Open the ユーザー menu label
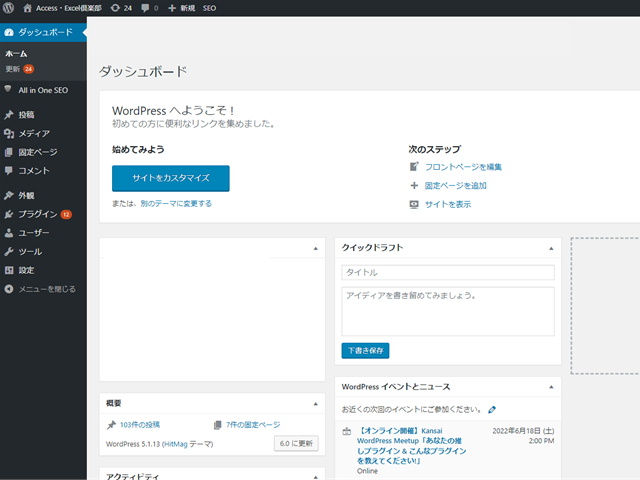 point(33,233)
